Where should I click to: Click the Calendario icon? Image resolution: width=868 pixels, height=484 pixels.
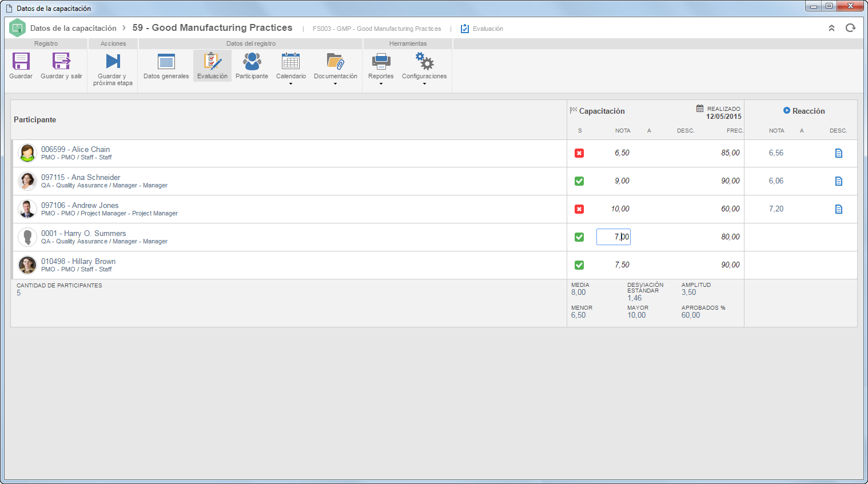(291, 61)
